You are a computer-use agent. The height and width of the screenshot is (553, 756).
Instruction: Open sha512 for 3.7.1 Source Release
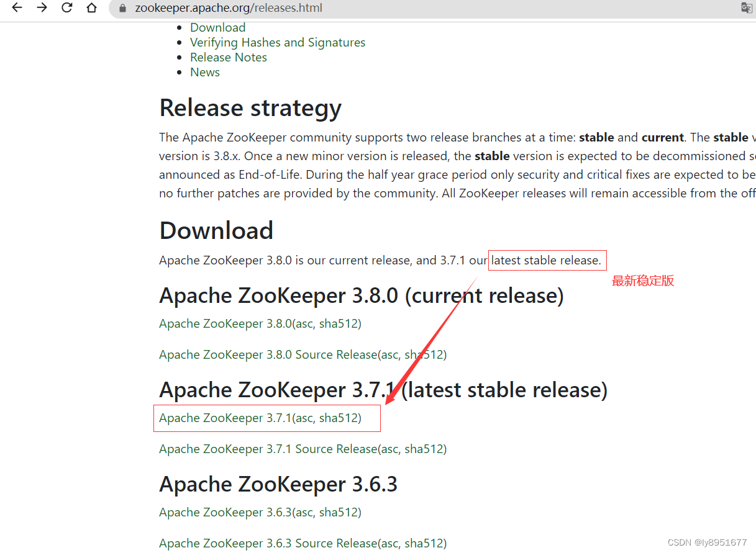[x=424, y=449]
